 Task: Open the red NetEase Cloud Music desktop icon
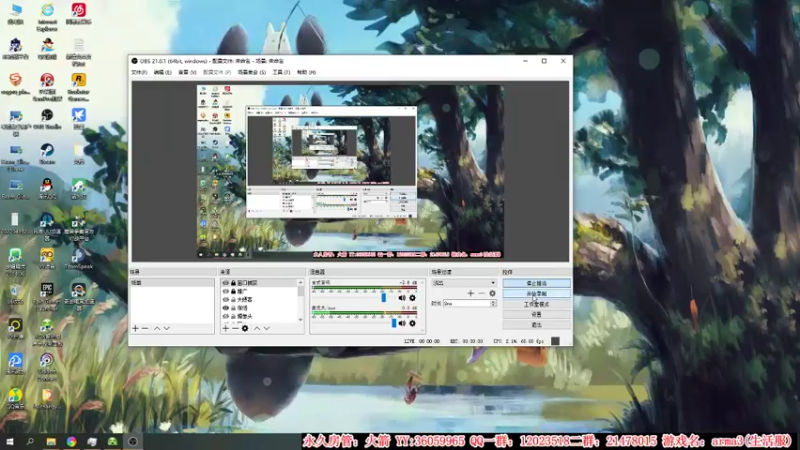pos(79,13)
